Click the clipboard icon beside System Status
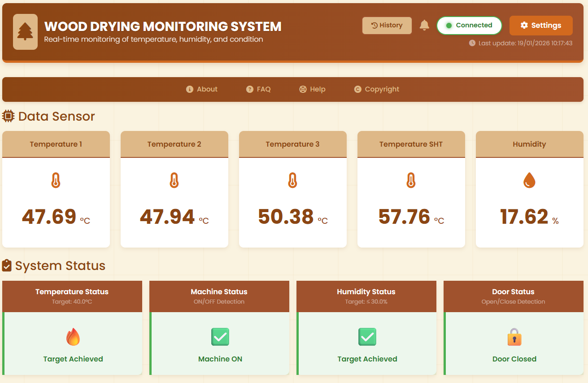Screen dimensions: 588x383 click(7, 265)
